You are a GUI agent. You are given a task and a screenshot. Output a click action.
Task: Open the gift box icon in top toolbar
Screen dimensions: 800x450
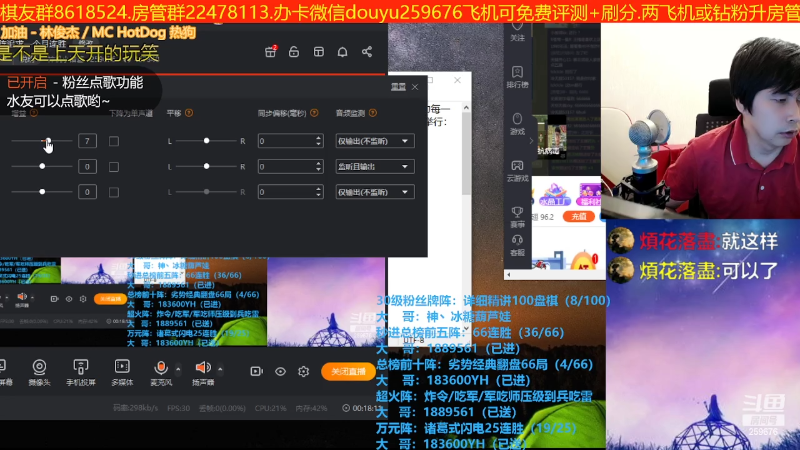[x=270, y=52]
